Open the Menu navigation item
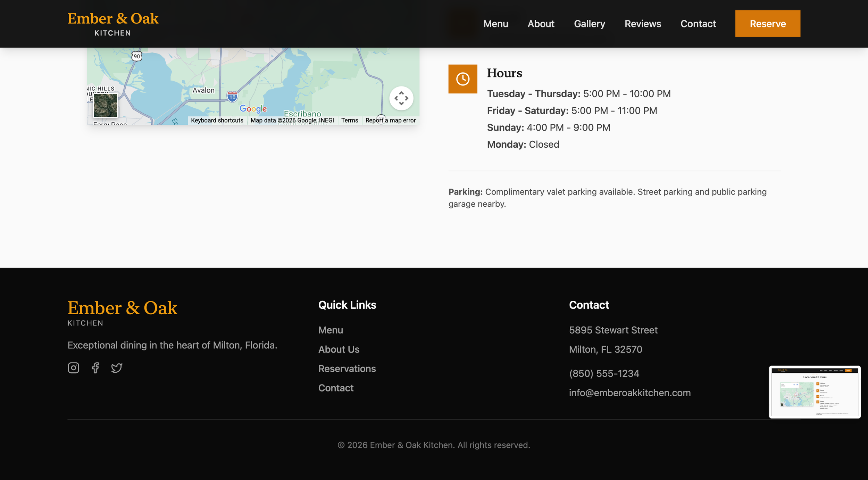Image resolution: width=868 pixels, height=480 pixels. 495,24
